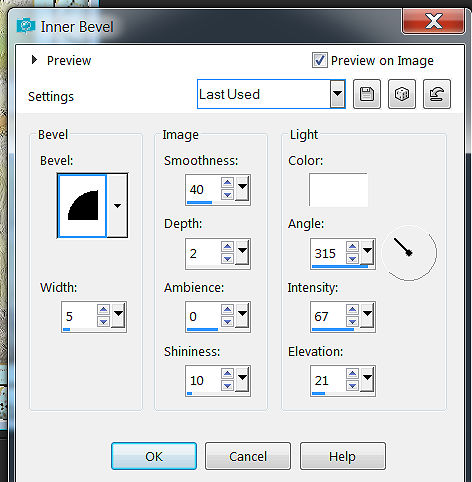Image resolution: width=472 pixels, height=482 pixels.
Task: Click inside the Intensity value field
Action: coord(328,316)
